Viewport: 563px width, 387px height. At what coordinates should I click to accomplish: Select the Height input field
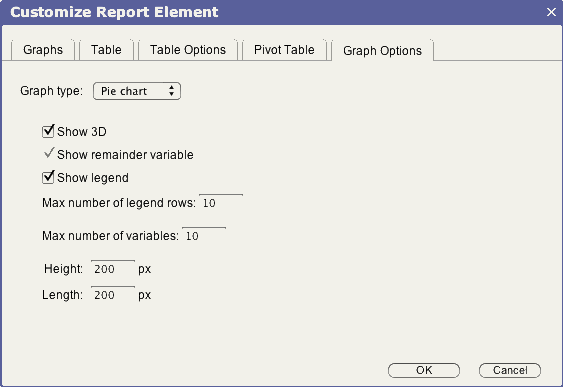113,269
